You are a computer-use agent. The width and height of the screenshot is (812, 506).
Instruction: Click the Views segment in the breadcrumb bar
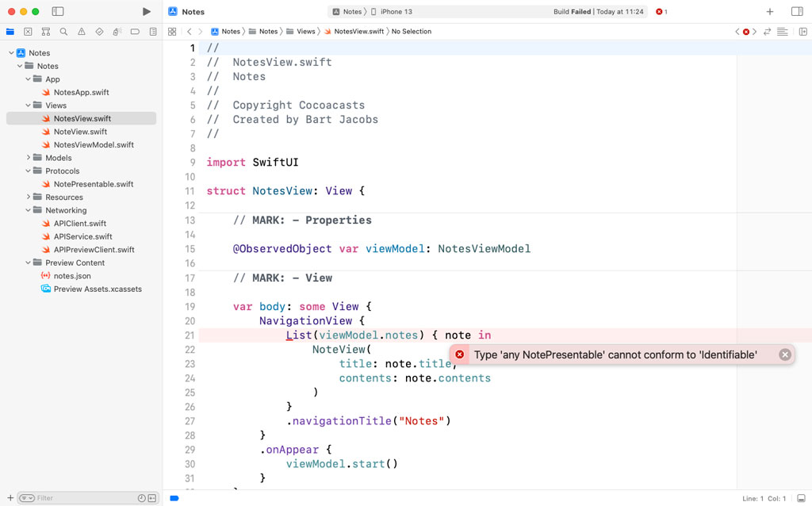[305, 32]
